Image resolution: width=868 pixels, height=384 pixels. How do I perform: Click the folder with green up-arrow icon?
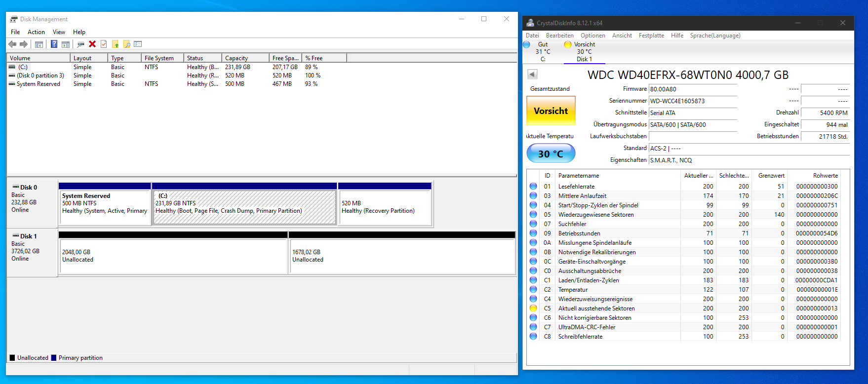pyautogui.click(x=115, y=44)
